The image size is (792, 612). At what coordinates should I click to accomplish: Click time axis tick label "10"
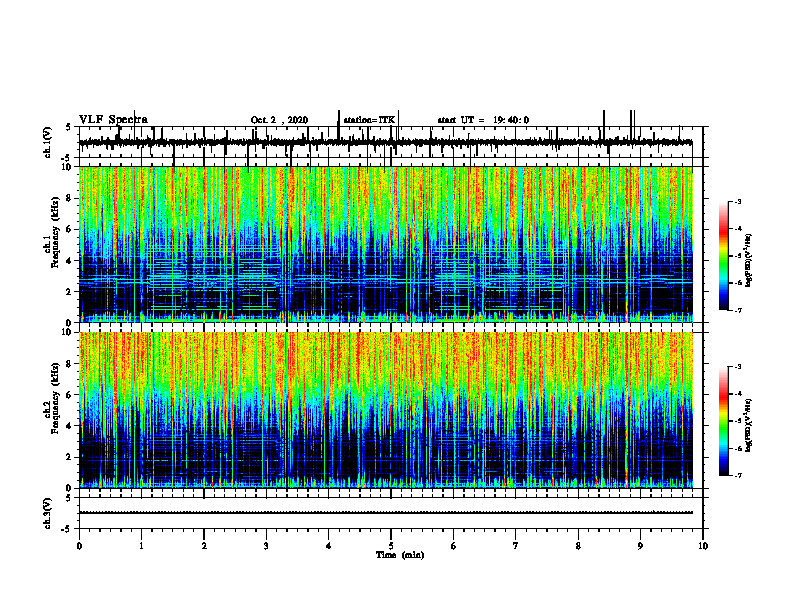click(703, 546)
